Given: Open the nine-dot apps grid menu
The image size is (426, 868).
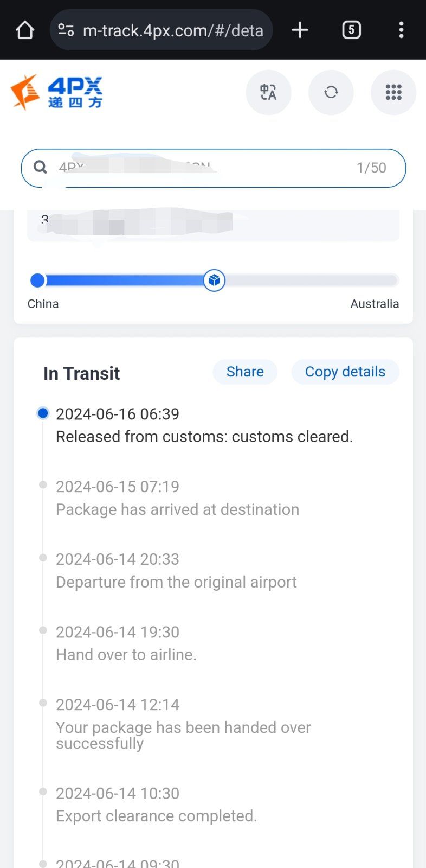Looking at the screenshot, I should pos(393,92).
